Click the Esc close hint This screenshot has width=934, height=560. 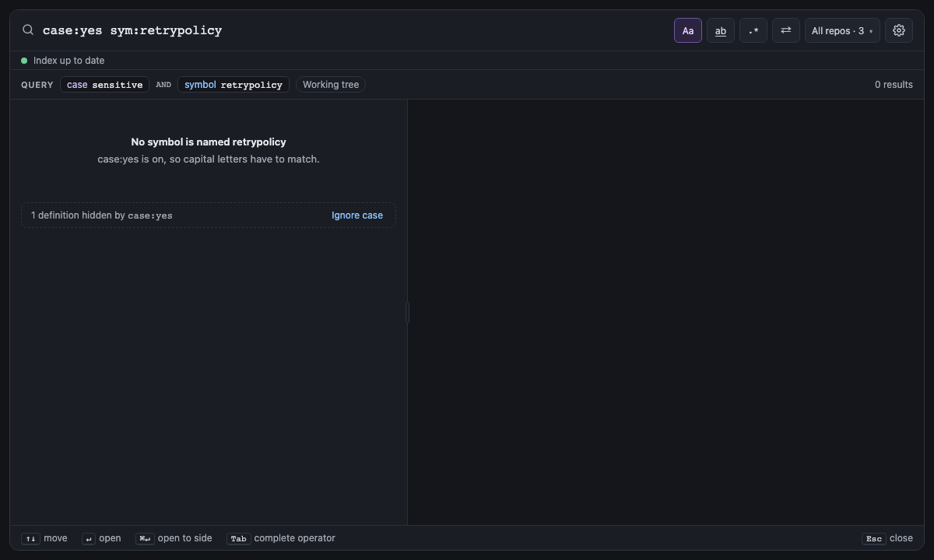point(887,538)
